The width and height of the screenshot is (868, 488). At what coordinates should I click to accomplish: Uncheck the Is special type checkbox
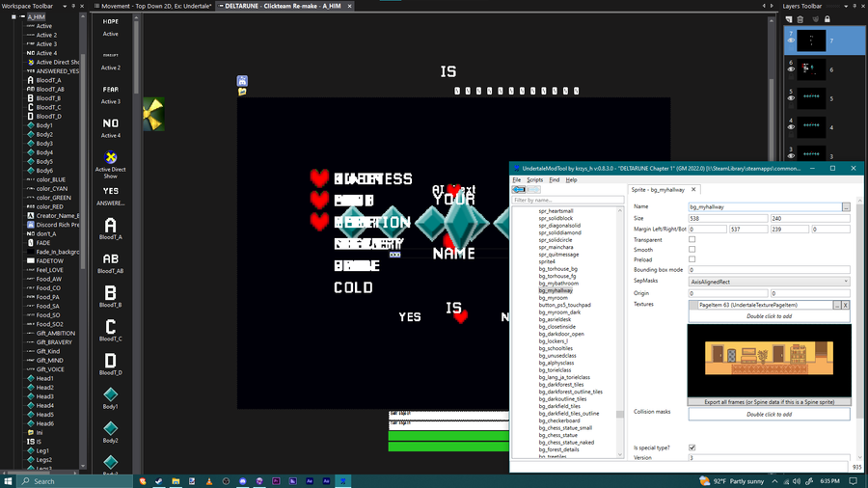click(692, 447)
